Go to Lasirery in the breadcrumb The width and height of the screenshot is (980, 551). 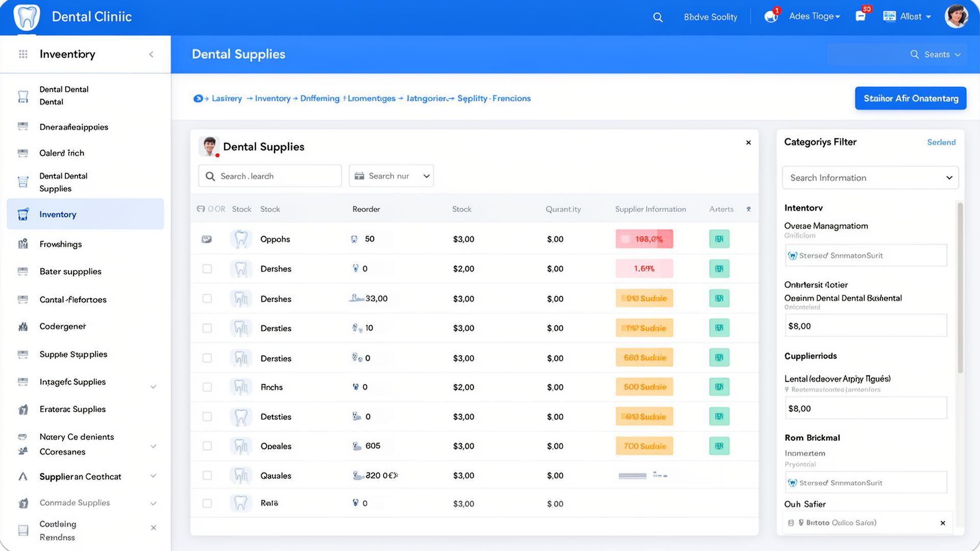click(x=227, y=98)
